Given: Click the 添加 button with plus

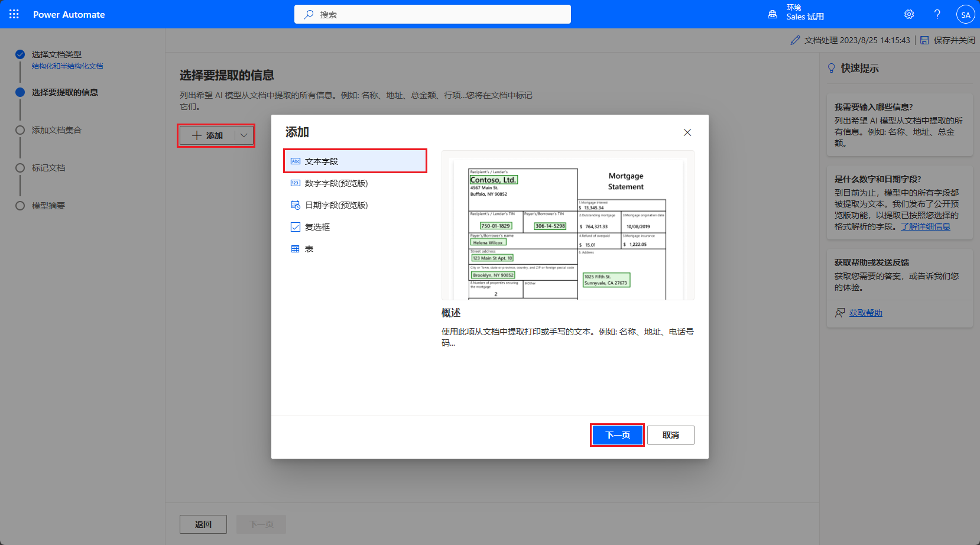Looking at the screenshot, I should 207,135.
